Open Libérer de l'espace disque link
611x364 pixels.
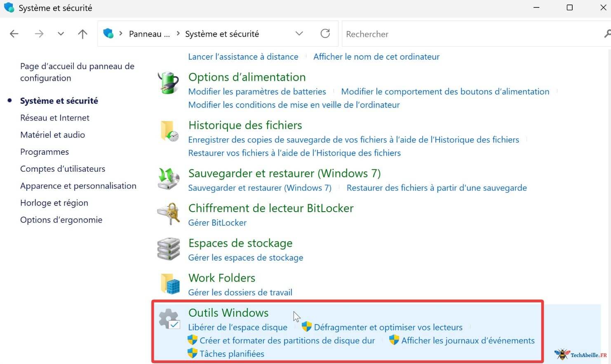[237, 327]
